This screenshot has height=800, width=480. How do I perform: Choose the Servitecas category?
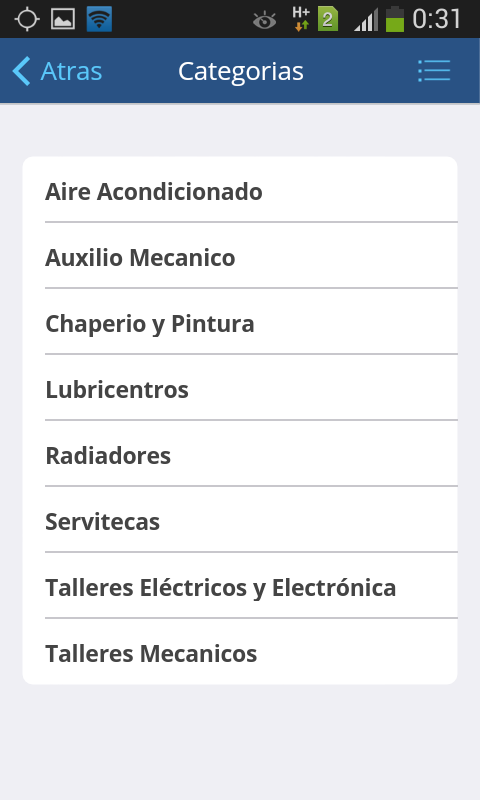click(240, 519)
